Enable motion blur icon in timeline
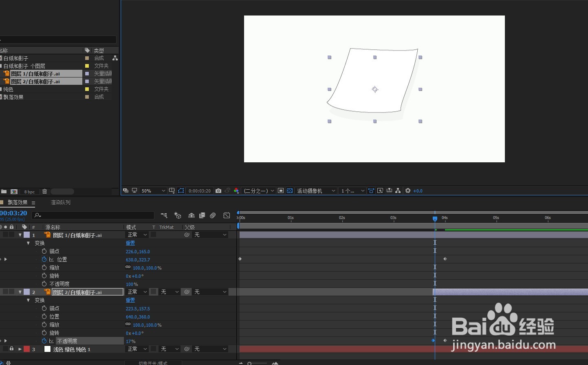This screenshot has height=365, width=588. click(x=213, y=215)
